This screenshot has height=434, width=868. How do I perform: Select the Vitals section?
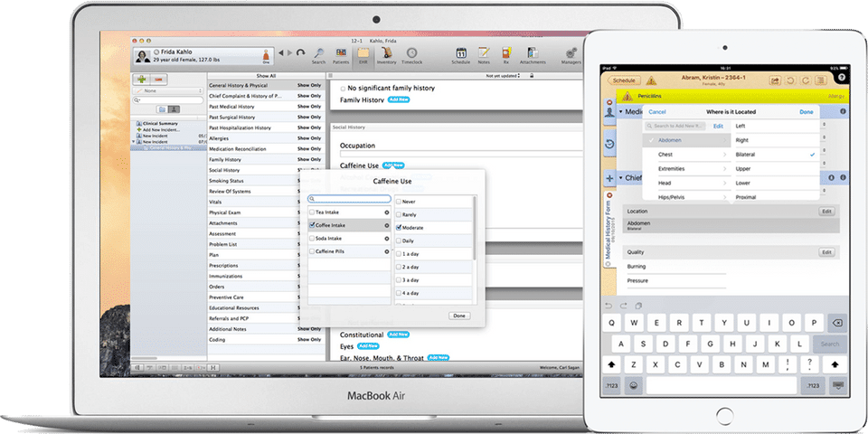pyautogui.click(x=266, y=202)
